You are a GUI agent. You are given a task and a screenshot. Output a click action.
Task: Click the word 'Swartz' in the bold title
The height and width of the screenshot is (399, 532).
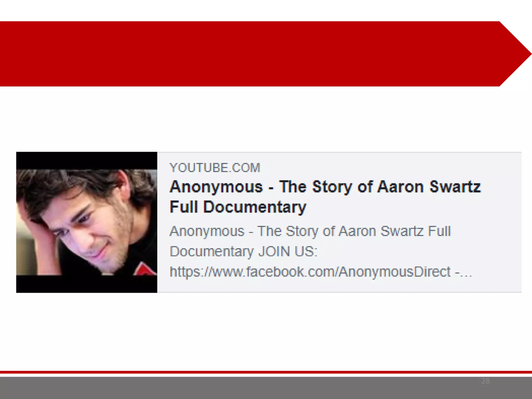coord(455,187)
